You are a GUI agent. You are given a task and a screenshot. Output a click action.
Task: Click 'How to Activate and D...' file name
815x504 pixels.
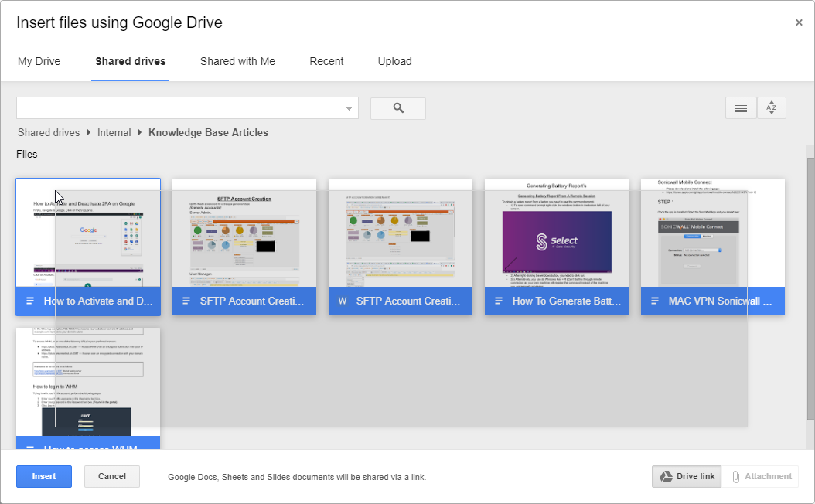click(98, 301)
